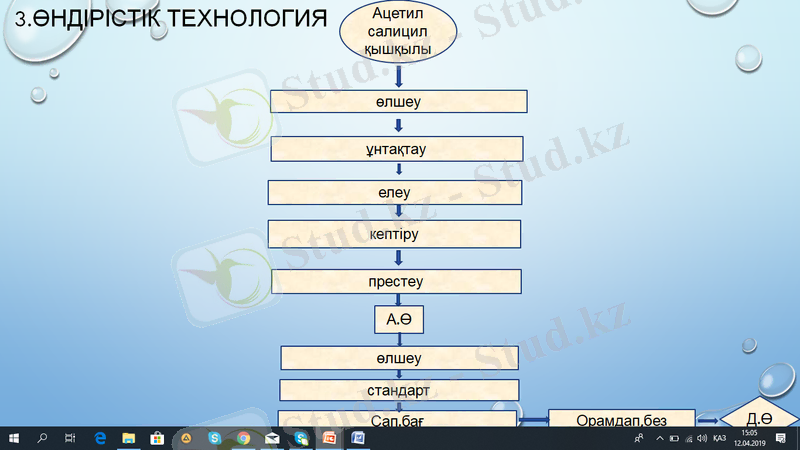Open taskbar Search magnifier
Image resolution: width=800 pixels, height=450 pixels.
click(42, 438)
